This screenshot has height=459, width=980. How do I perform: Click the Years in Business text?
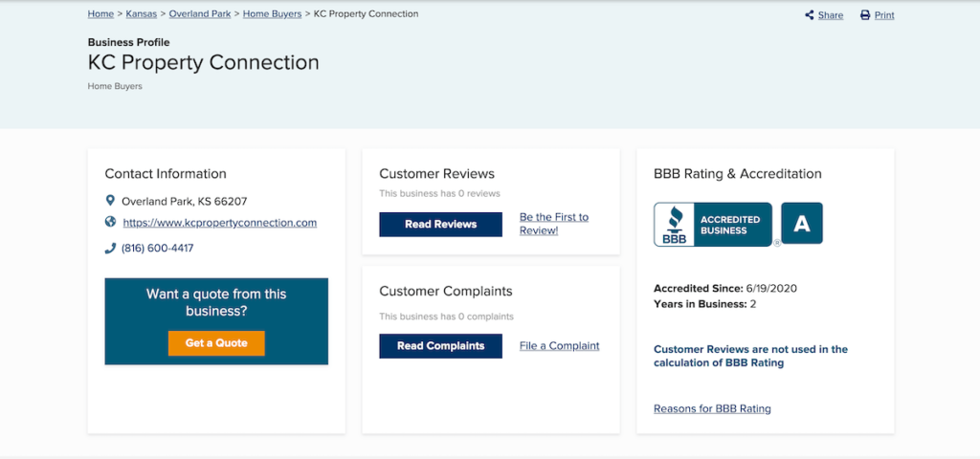pos(705,304)
